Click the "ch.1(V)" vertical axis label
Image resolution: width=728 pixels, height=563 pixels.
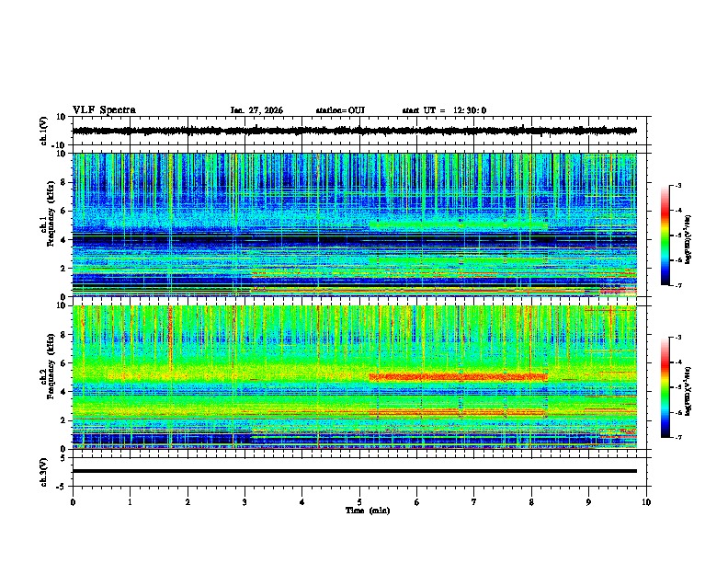[x=44, y=131]
